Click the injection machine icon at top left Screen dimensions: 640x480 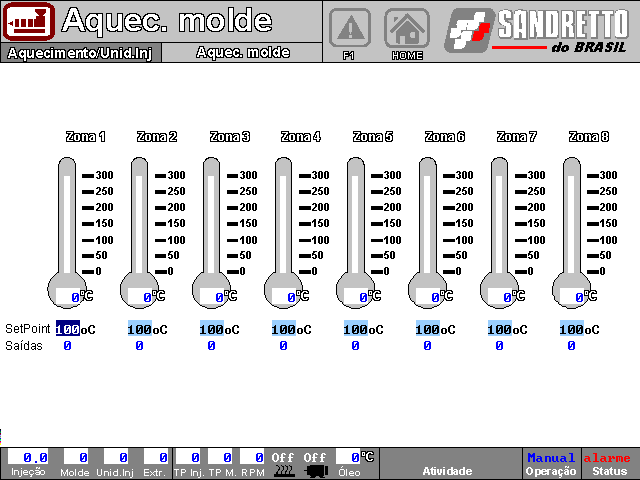click(28, 21)
